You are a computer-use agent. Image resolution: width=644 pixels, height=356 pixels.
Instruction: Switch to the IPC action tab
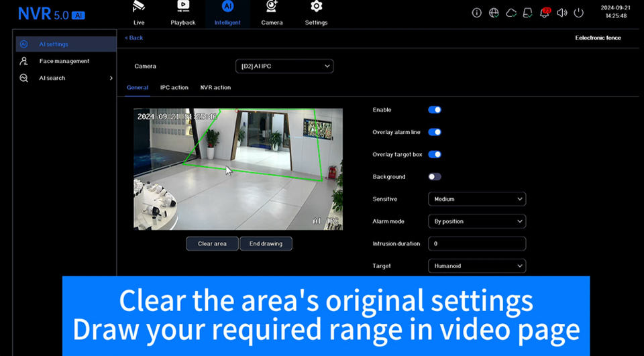[174, 88]
